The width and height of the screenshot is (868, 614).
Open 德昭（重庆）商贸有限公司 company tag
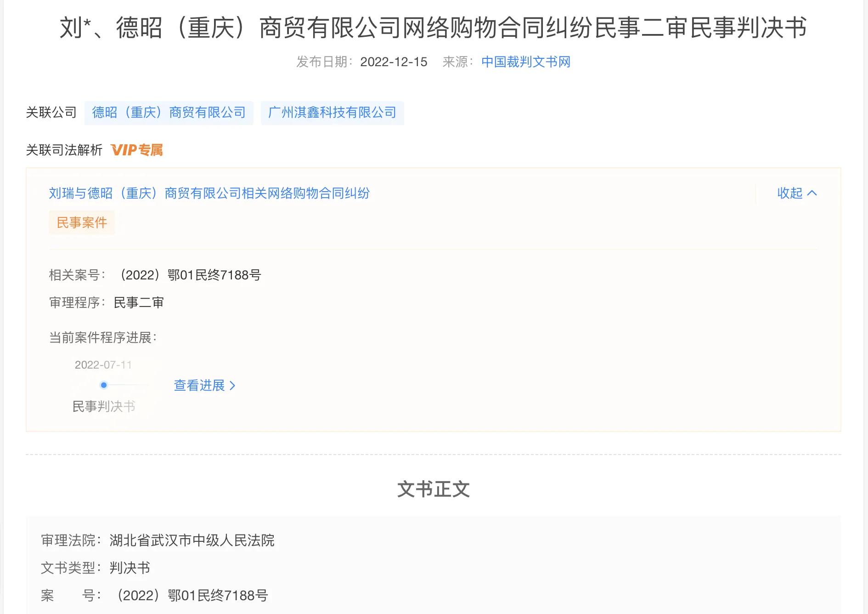[169, 113]
